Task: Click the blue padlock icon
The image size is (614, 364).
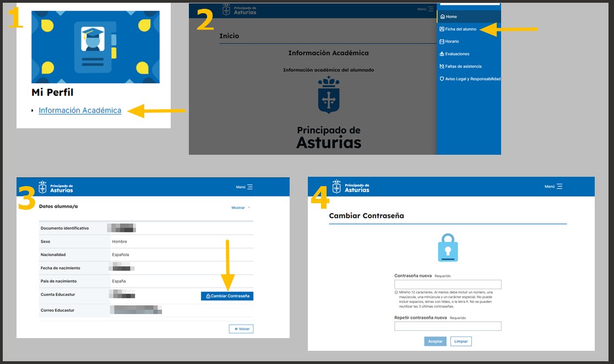Action: (x=448, y=248)
